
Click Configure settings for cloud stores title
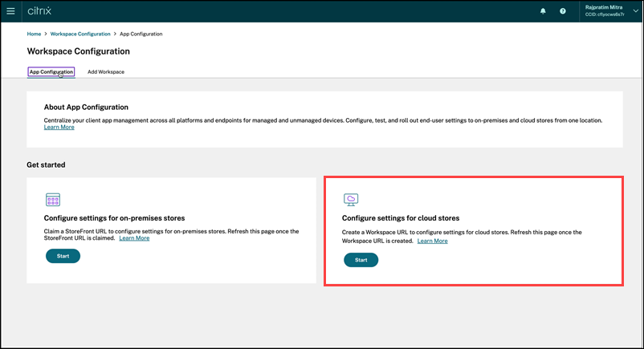(401, 218)
